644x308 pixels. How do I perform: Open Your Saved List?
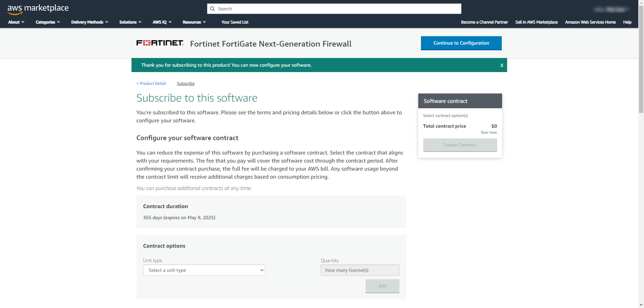coord(235,22)
